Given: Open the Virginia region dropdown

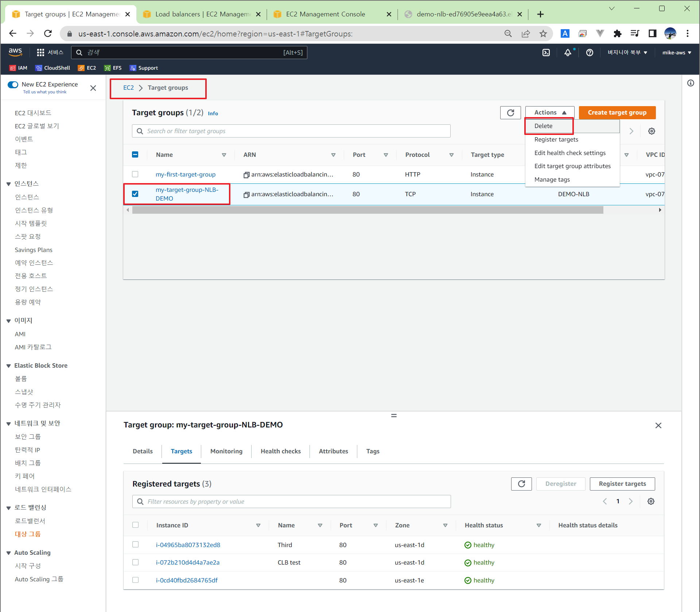Looking at the screenshot, I should pyautogui.click(x=627, y=53).
